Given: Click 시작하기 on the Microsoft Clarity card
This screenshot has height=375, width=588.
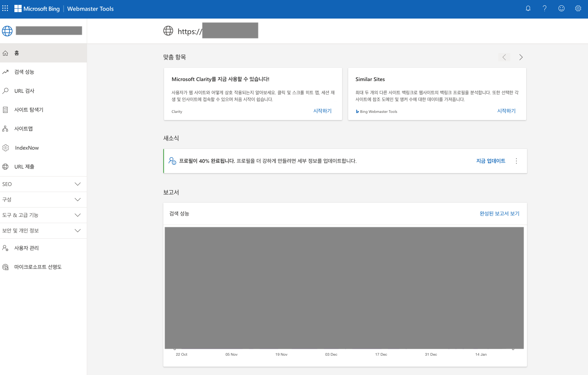Looking at the screenshot, I should (322, 111).
